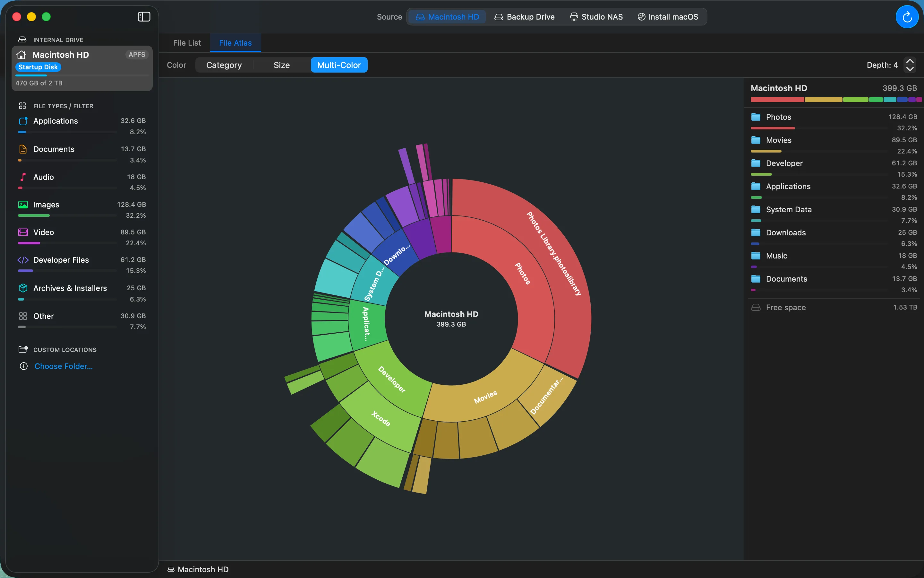Switch source to Studio NAS

pos(596,17)
